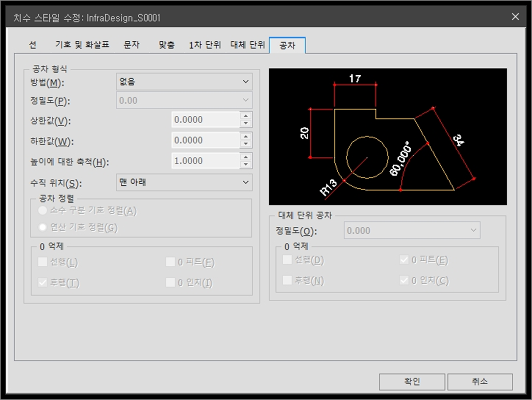The width and height of the screenshot is (532, 400).
Task: Click the 취소 button
Action: click(x=479, y=382)
